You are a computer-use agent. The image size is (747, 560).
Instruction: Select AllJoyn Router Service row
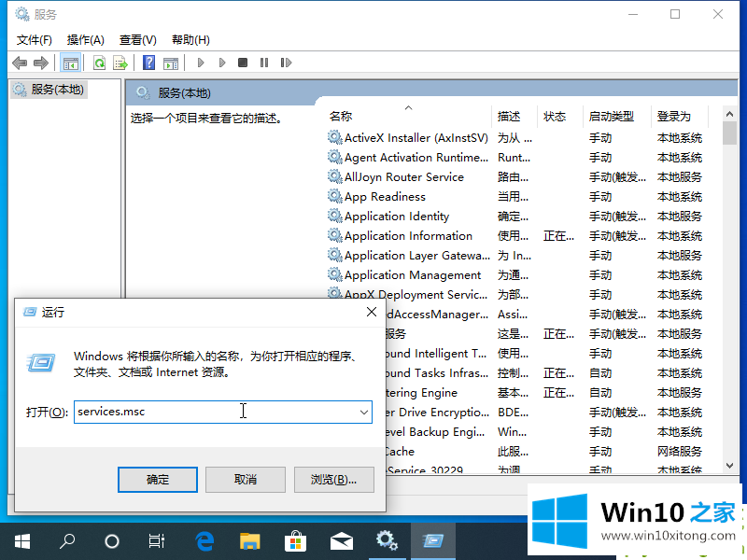404,177
